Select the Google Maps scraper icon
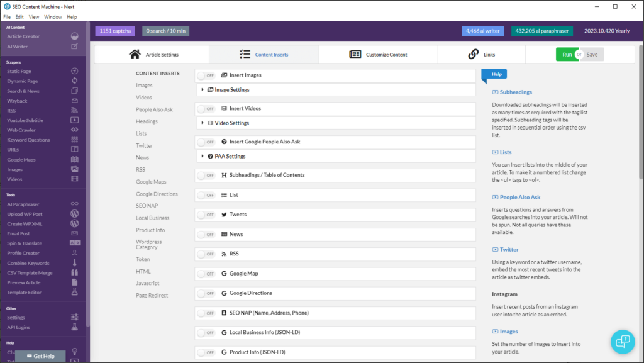The image size is (644, 363). click(74, 159)
